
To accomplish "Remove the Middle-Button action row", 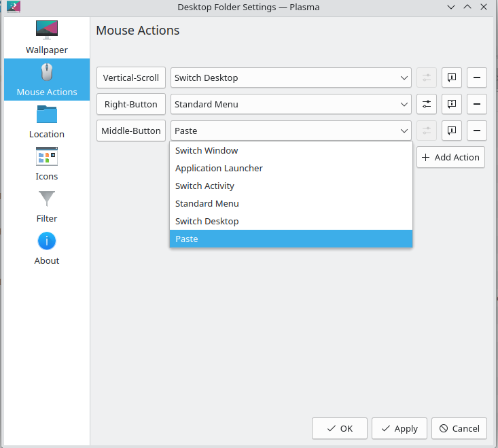I will point(477,131).
